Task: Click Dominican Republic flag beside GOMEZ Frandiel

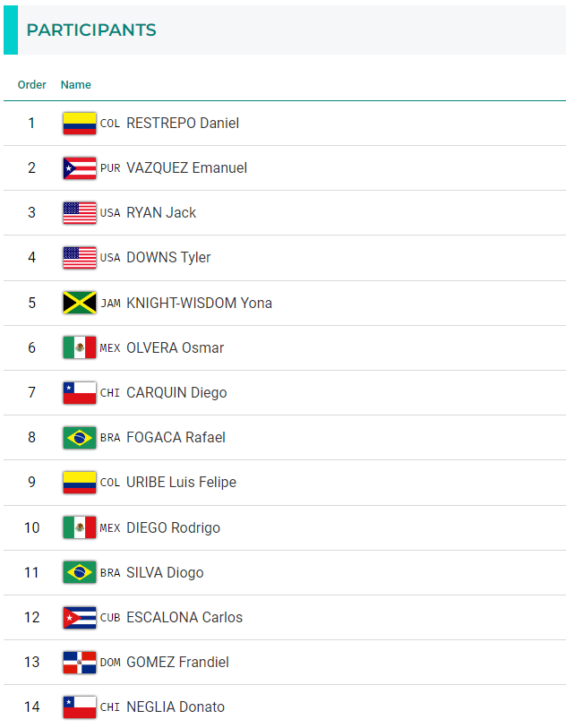Action: (80, 662)
